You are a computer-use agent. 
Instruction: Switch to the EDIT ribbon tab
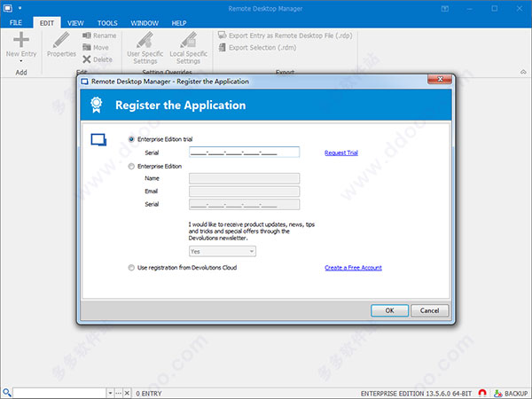(47, 23)
